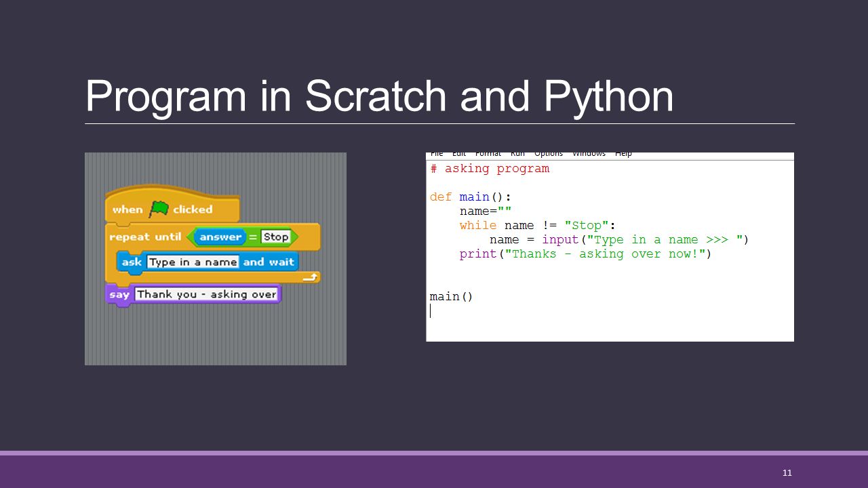Screen dimensions: 868x488
Task: Click the 'name=""' assignment line
Action: coord(486,211)
